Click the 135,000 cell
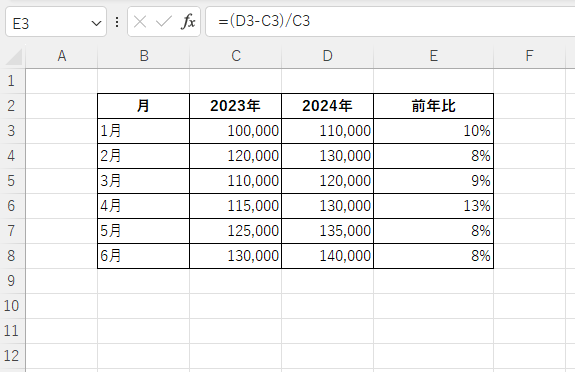 pyautogui.click(x=327, y=231)
